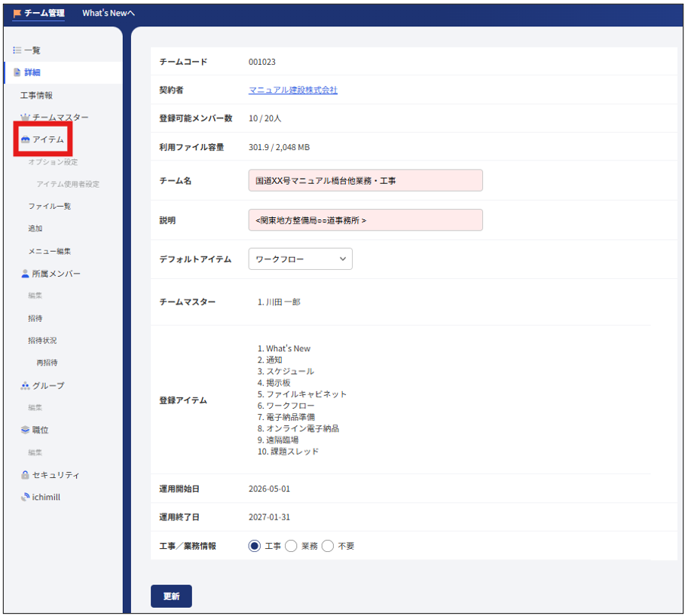Open 招待状況 in the sidebar

[x=42, y=340]
